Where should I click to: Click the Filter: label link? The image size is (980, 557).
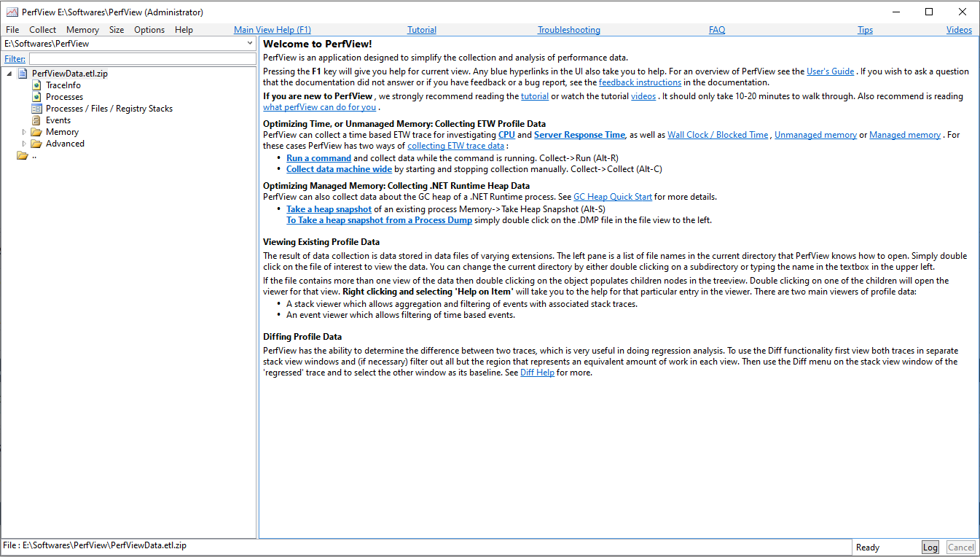pyautogui.click(x=15, y=59)
